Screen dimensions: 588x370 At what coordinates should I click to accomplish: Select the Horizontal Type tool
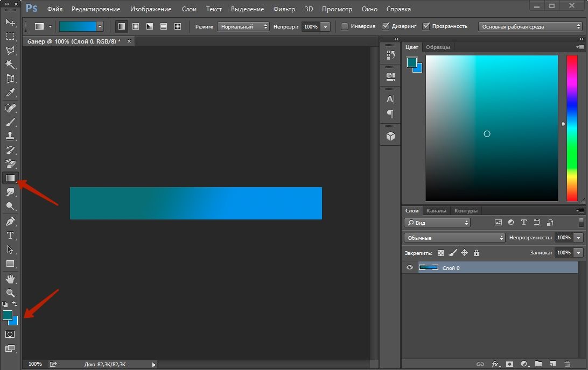click(10, 236)
